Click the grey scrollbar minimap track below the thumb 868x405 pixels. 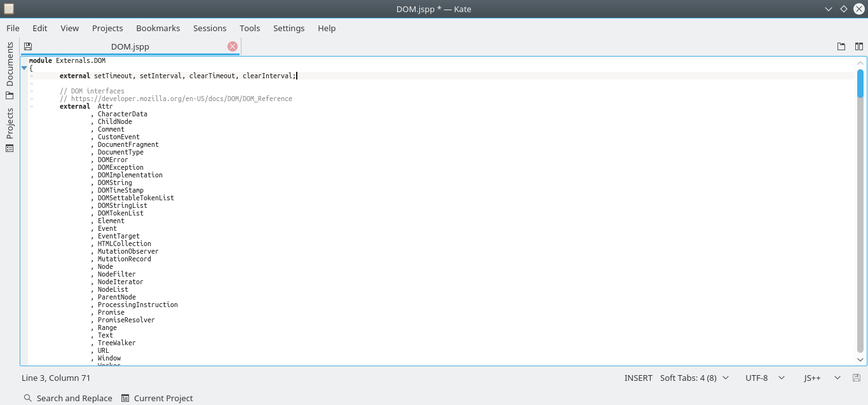860,226
